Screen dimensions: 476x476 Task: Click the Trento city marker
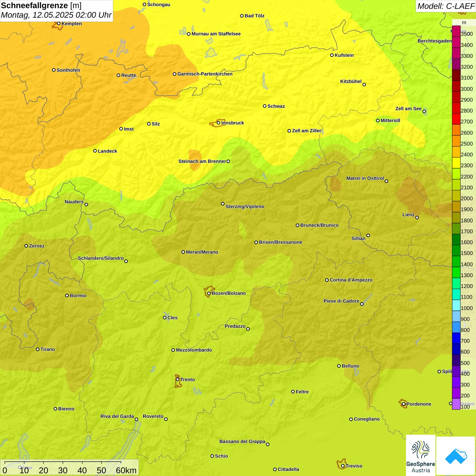[177, 379]
